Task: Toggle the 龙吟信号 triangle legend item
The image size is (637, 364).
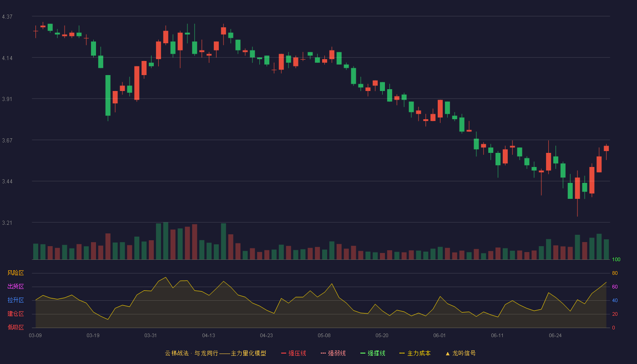Action: [460, 353]
